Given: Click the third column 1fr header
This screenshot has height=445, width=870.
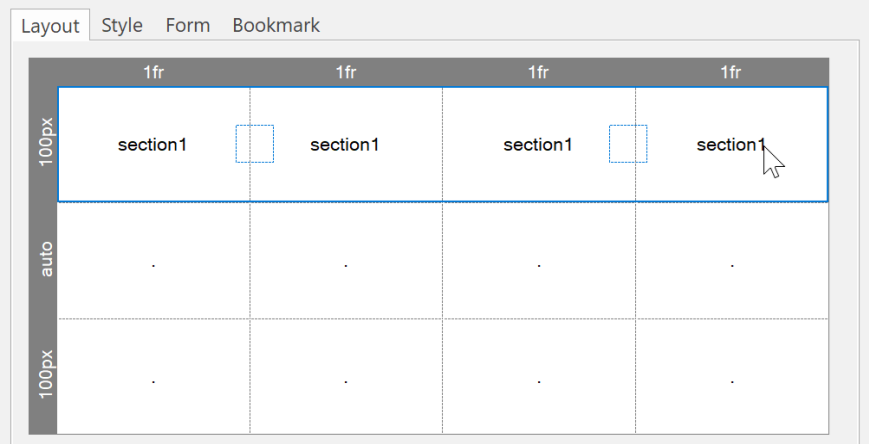Looking at the screenshot, I should tap(539, 72).
